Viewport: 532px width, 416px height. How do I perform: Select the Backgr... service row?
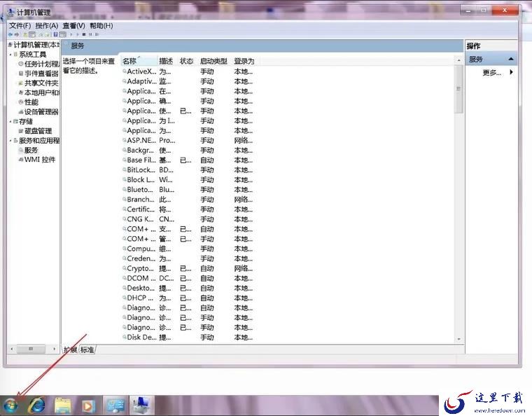[188, 150]
